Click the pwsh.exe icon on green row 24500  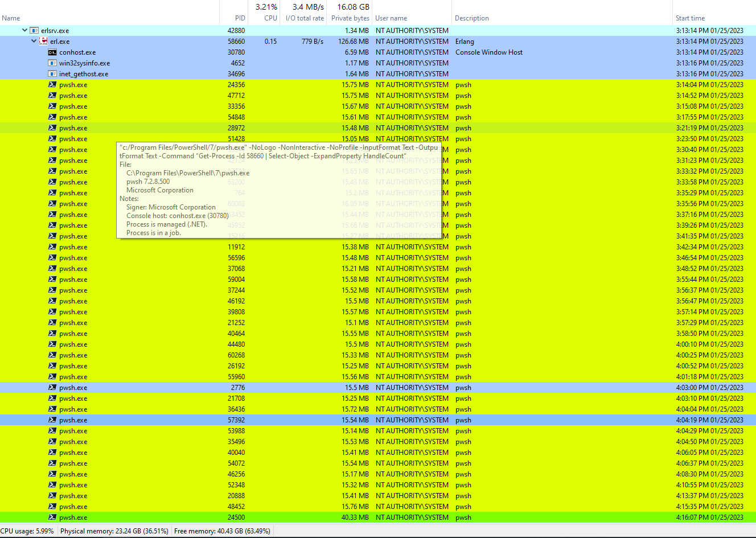coord(51,517)
